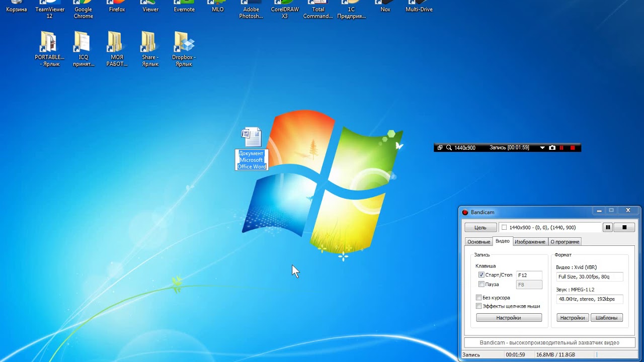Click the 16.8MB / 11.8GB status entry
The image size is (644, 362).
555,355
